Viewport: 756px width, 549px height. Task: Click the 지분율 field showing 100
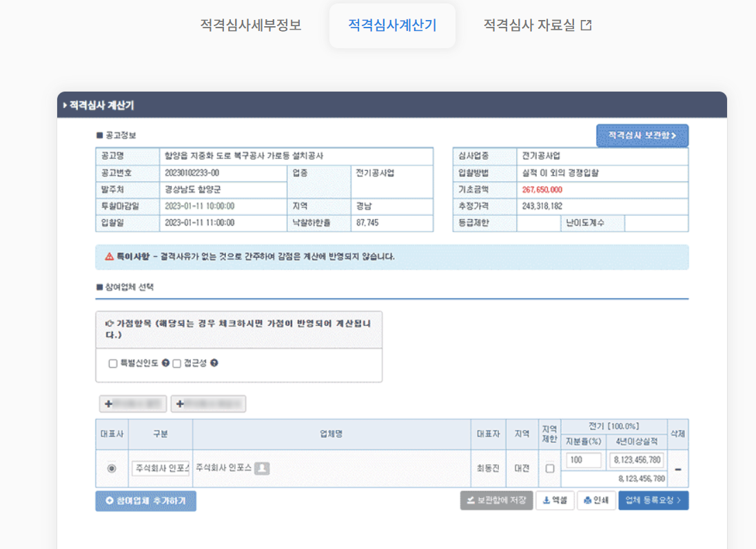(584, 460)
